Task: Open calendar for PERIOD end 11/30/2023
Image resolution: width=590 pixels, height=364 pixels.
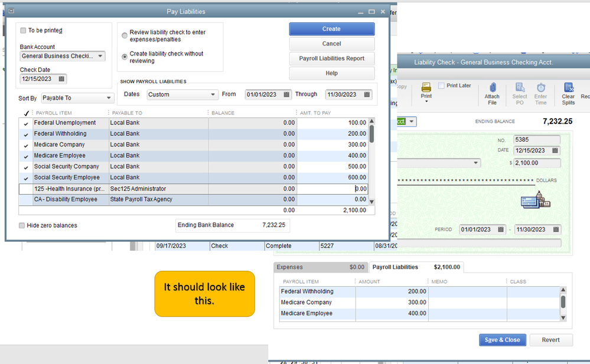Action: (556, 229)
